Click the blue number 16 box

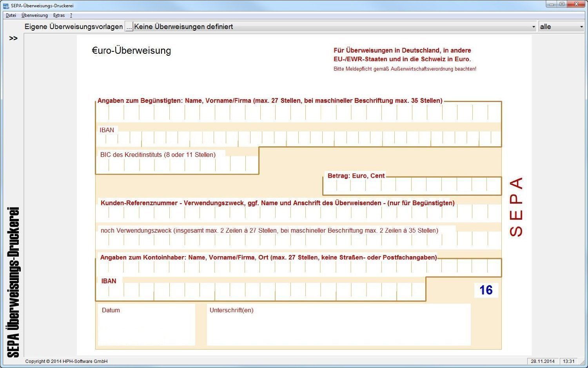coord(486,290)
